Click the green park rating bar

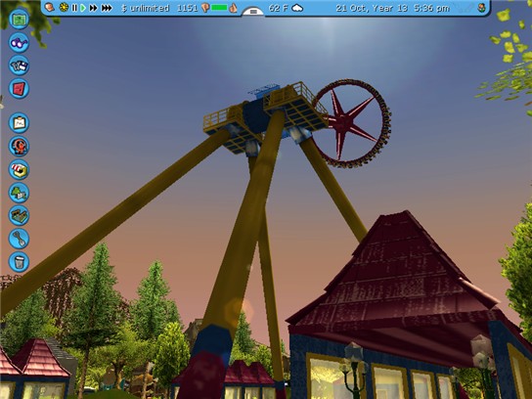[x=219, y=8]
